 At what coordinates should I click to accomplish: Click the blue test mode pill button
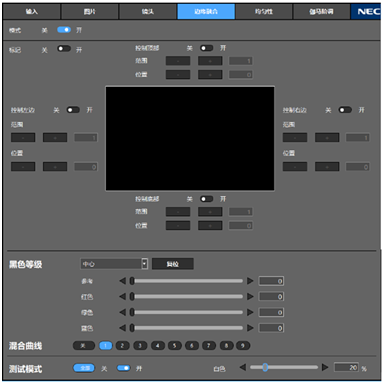point(84,368)
